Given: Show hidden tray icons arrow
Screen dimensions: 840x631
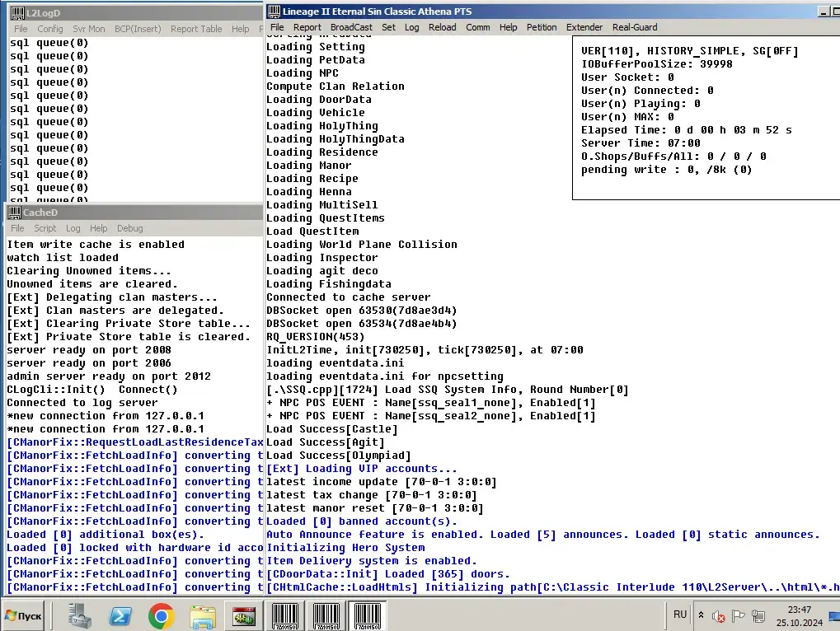Looking at the screenshot, I should click(701, 615).
